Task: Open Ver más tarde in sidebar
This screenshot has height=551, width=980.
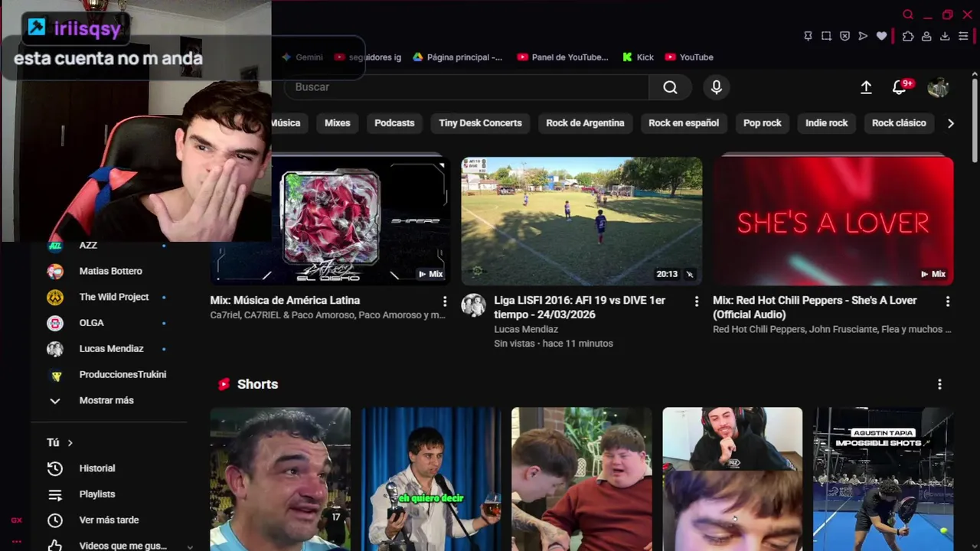Action: [109, 520]
